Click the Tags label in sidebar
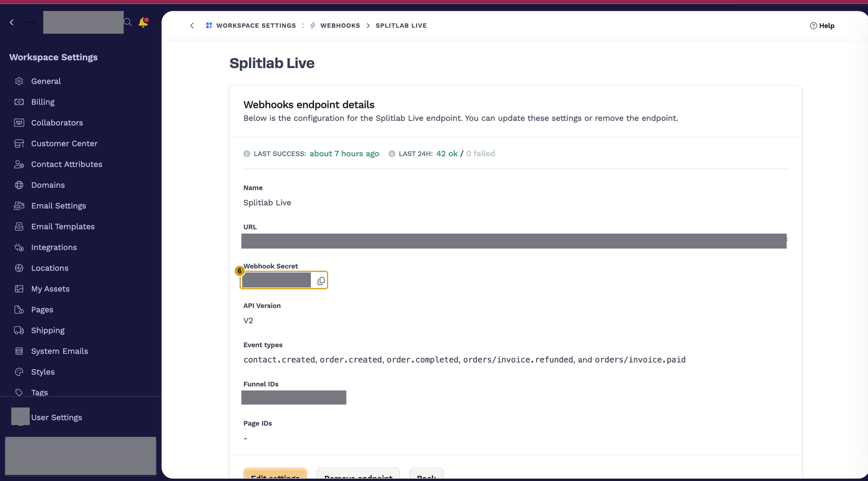 click(x=40, y=393)
